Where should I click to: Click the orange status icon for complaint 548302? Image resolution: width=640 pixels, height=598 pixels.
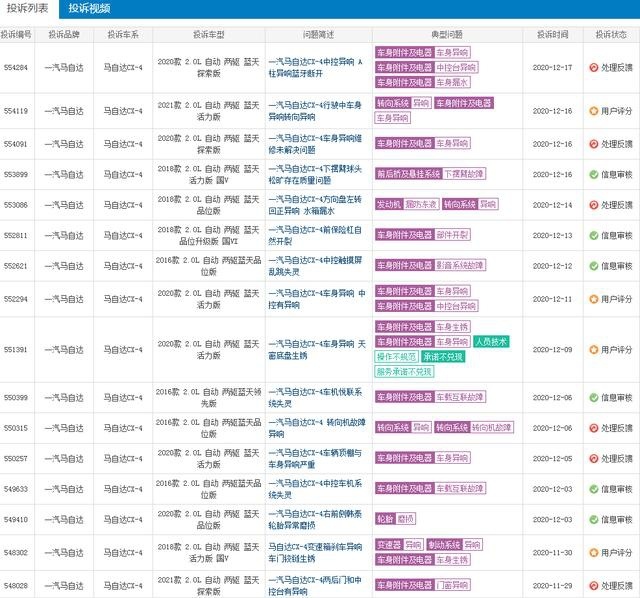[x=593, y=552]
